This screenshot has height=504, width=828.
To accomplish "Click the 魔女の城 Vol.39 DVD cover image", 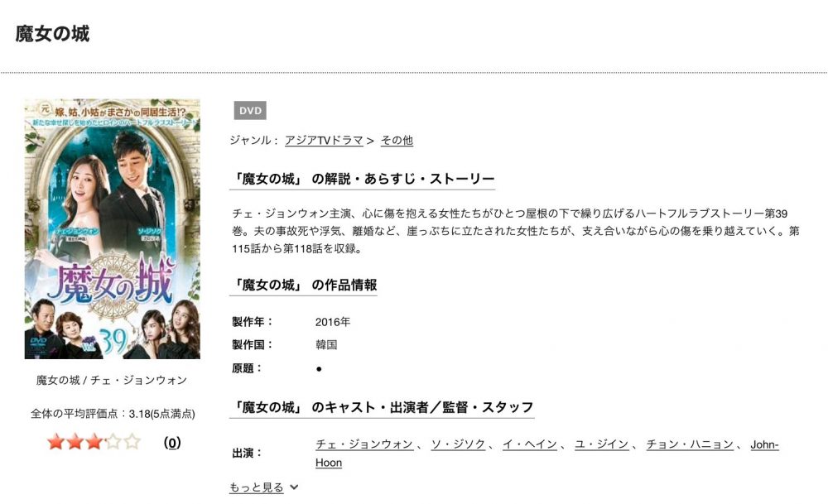I will [113, 229].
